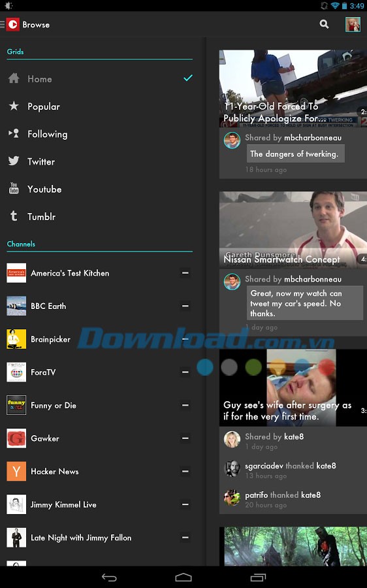Toggle the Home grid checkmark
Image resolution: width=367 pixels, height=588 pixels.
[x=188, y=78]
